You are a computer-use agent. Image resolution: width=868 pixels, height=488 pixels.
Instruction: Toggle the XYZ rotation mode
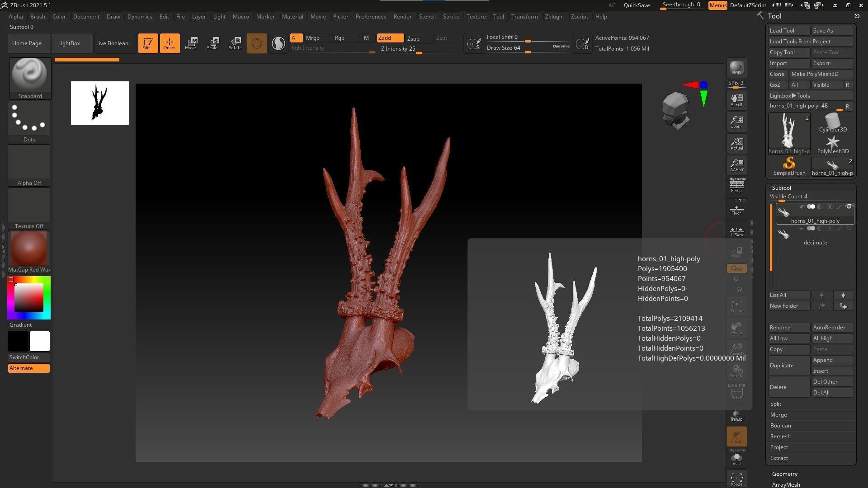tap(736, 268)
